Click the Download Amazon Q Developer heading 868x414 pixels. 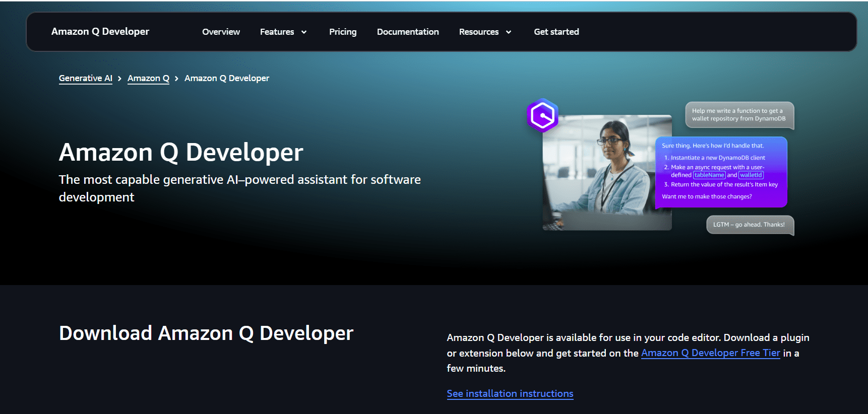click(206, 333)
